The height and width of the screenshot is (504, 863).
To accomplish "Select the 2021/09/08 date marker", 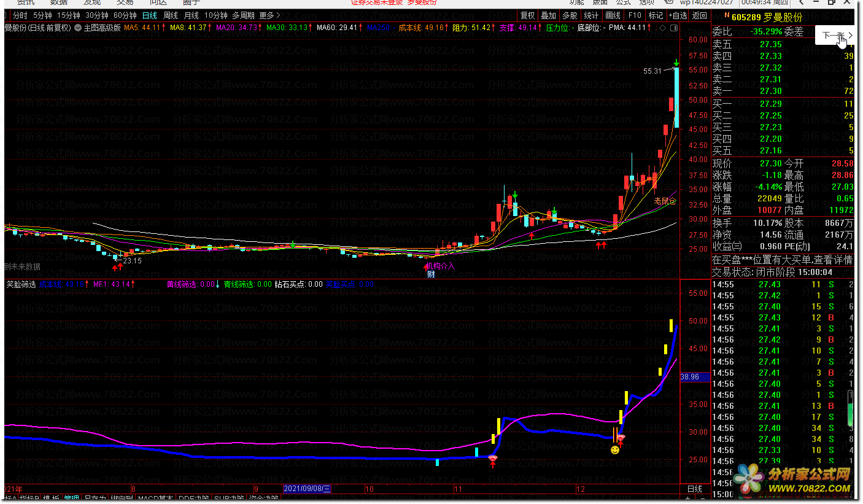I will point(307,489).
